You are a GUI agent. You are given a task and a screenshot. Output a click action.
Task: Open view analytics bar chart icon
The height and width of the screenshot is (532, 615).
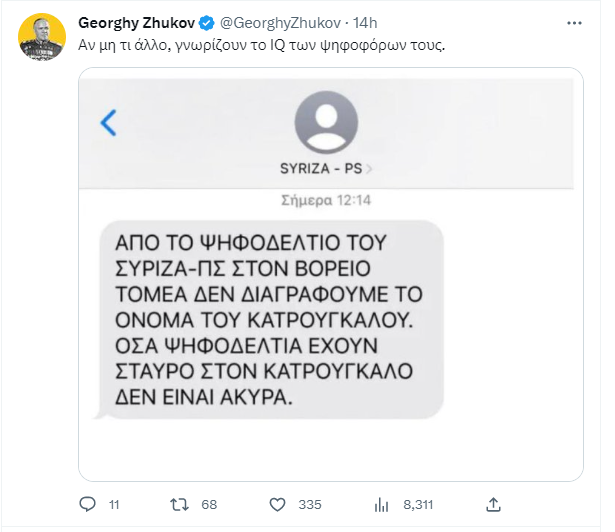[x=381, y=503]
